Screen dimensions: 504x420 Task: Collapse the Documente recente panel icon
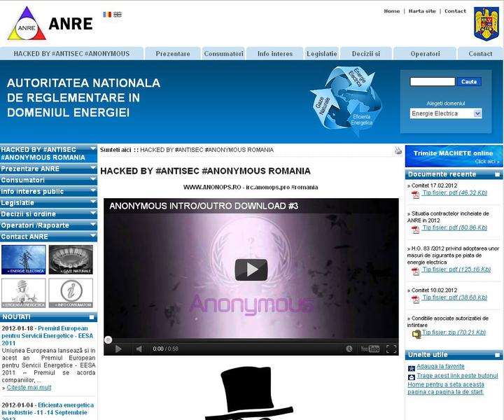tap(497, 174)
